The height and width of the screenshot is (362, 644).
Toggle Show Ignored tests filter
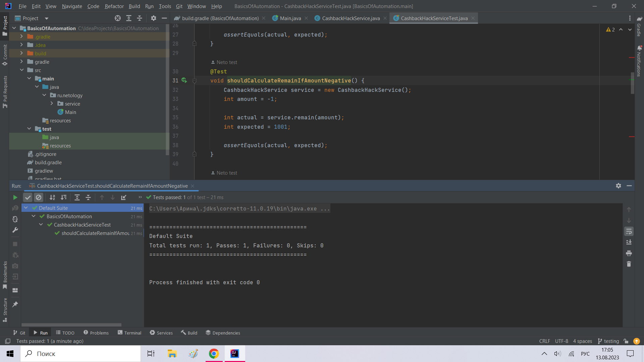pyautogui.click(x=39, y=197)
